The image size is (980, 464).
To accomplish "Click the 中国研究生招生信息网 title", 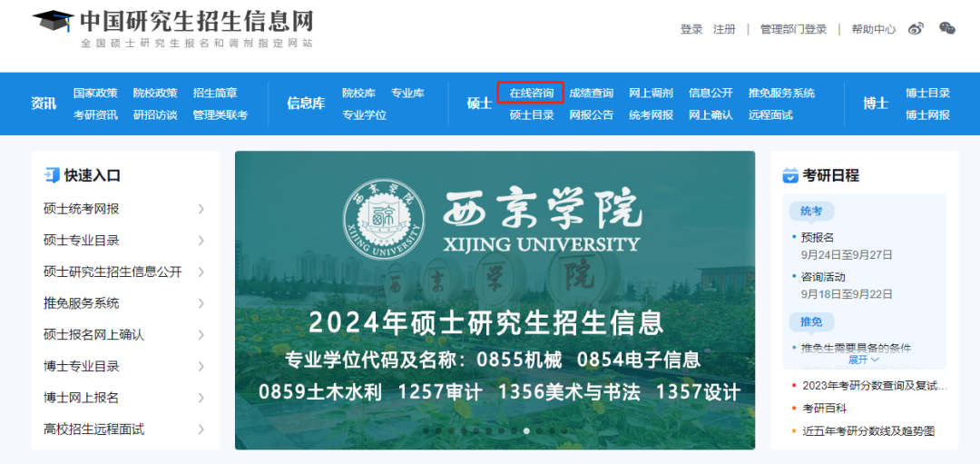I will pyautogui.click(x=196, y=21).
